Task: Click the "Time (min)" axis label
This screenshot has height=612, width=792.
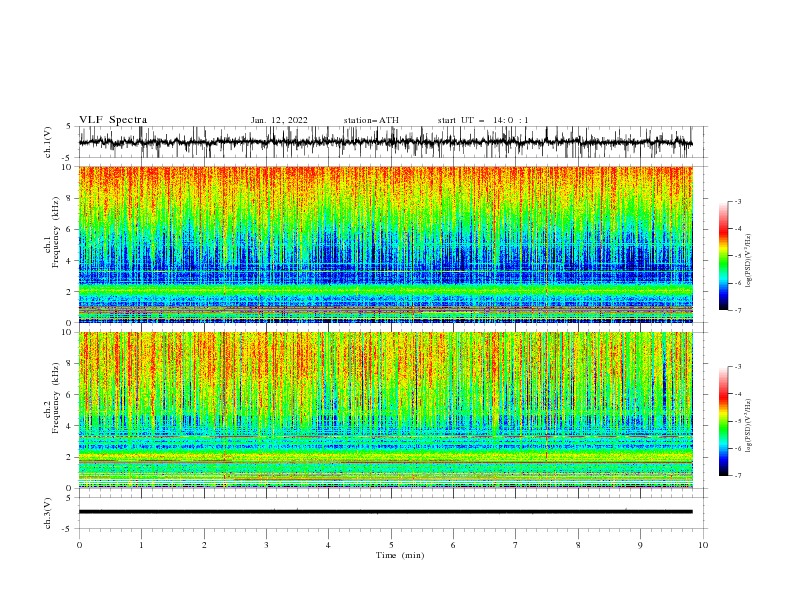Action: [400, 555]
